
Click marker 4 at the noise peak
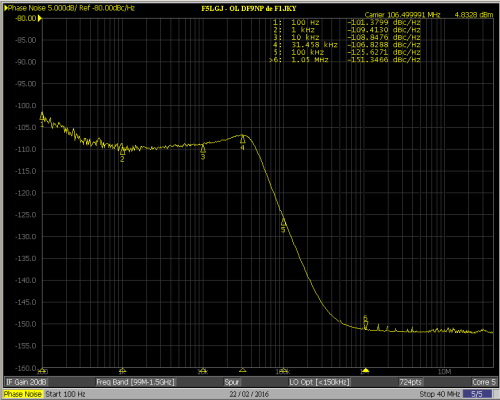pyautogui.click(x=243, y=139)
